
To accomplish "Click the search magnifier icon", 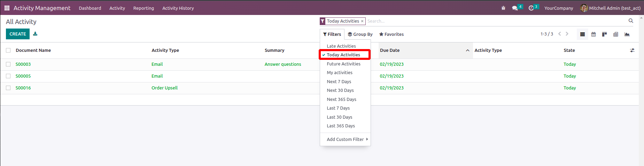I will [631, 21].
